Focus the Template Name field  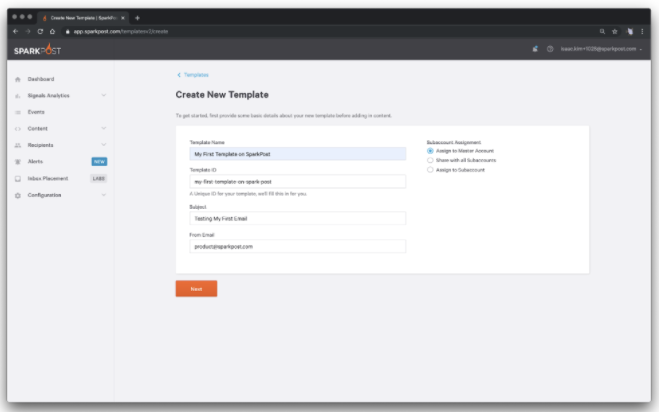coord(298,154)
